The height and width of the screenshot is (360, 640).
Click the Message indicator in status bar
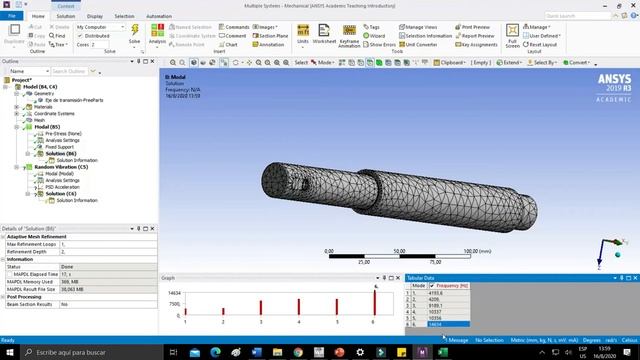click(456, 340)
